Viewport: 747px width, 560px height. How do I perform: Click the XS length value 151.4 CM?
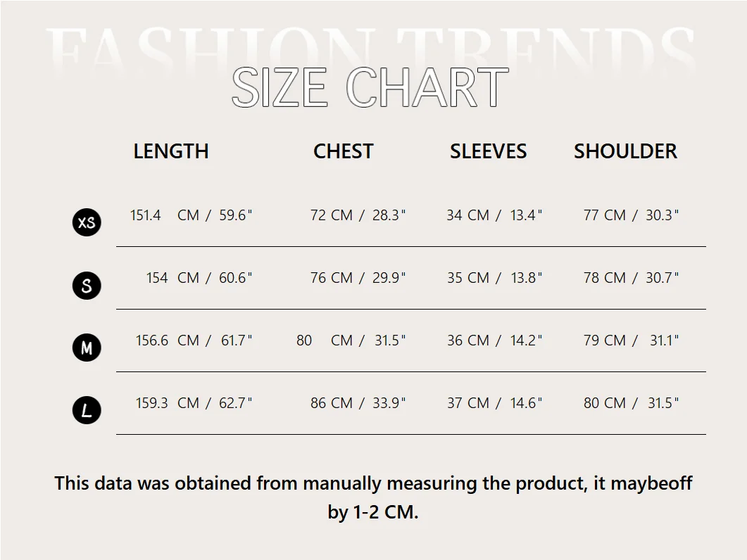tap(164, 215)
